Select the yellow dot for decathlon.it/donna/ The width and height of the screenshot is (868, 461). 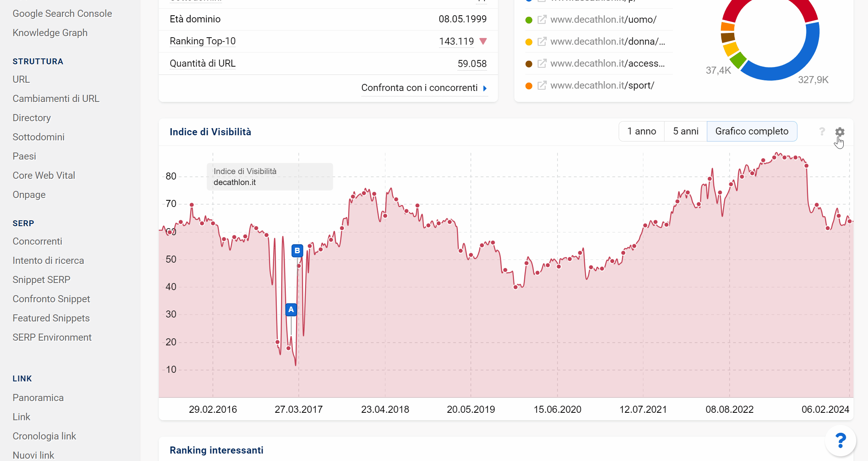click(x=528, y=42)
